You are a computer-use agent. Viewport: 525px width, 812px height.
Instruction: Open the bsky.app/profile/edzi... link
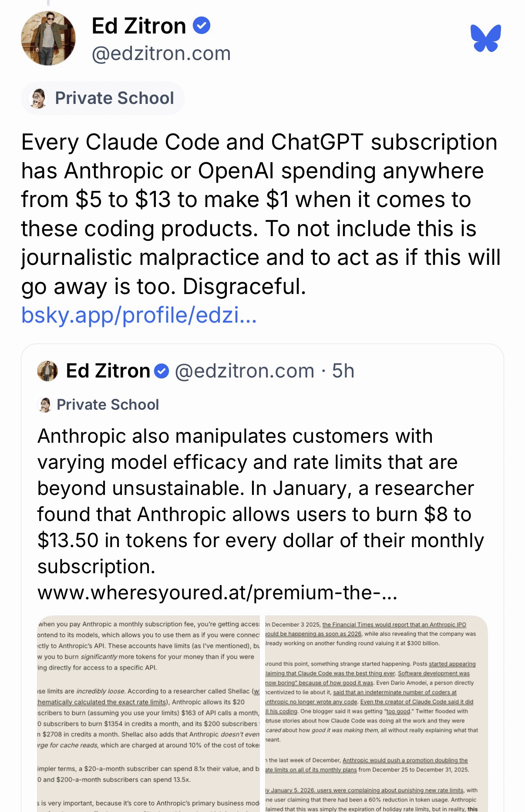point(139,315)
